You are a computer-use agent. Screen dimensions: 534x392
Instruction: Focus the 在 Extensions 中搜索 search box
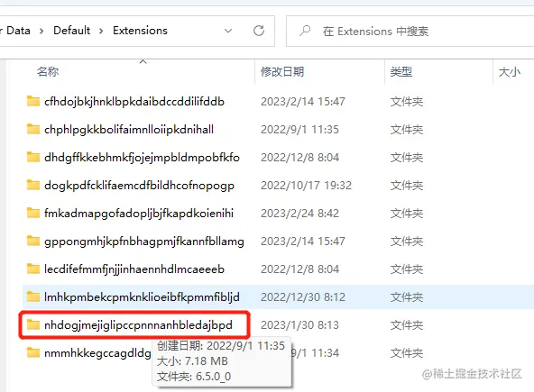coord(410,32)
